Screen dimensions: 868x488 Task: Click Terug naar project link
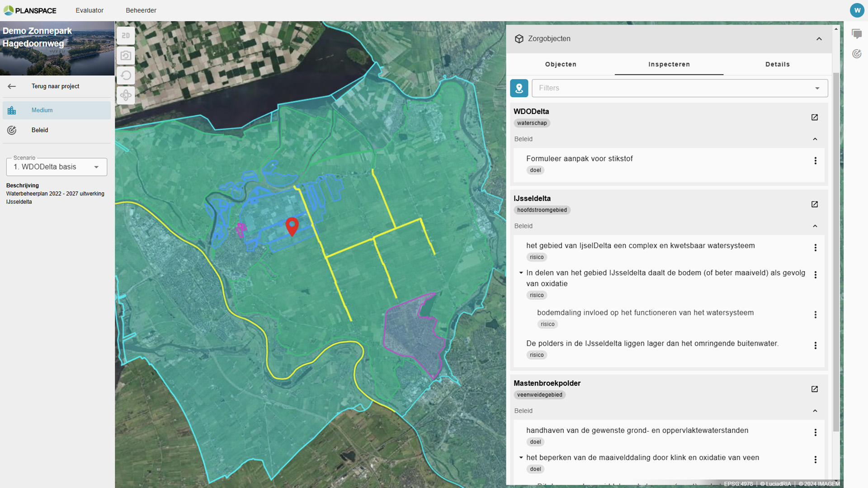[x=55, y=86]
